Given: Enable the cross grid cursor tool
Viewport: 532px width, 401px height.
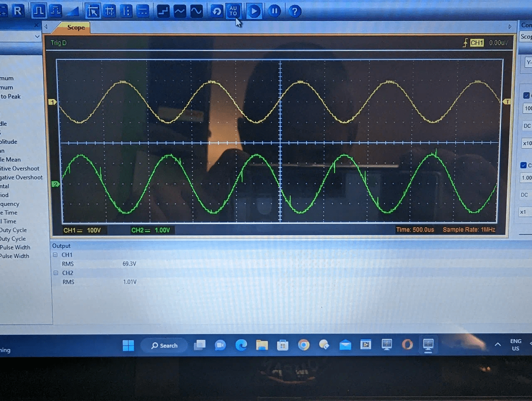Looking at the screenshot, I should [x=110, y=11].
